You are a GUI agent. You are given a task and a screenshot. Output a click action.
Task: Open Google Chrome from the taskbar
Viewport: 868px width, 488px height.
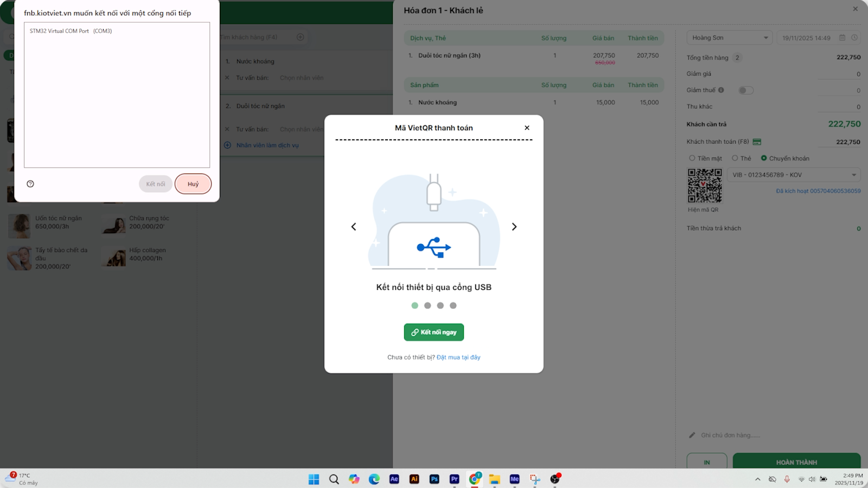click(475, 479)
